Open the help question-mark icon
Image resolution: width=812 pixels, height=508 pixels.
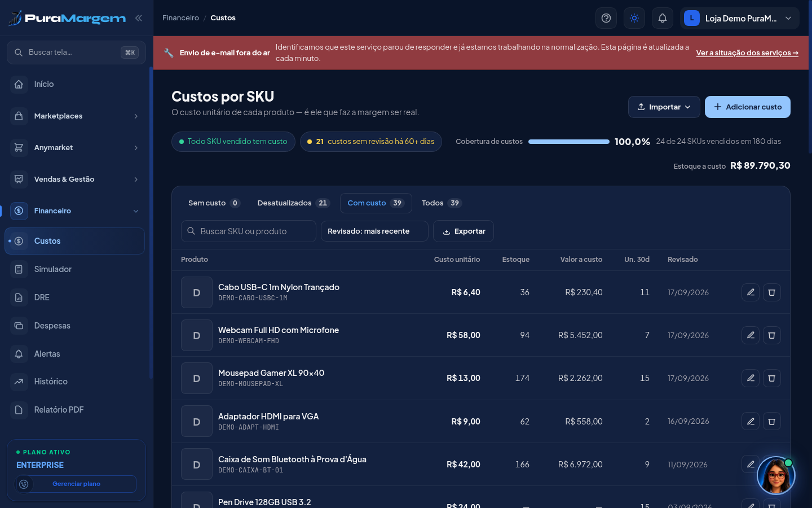[606, 18]
